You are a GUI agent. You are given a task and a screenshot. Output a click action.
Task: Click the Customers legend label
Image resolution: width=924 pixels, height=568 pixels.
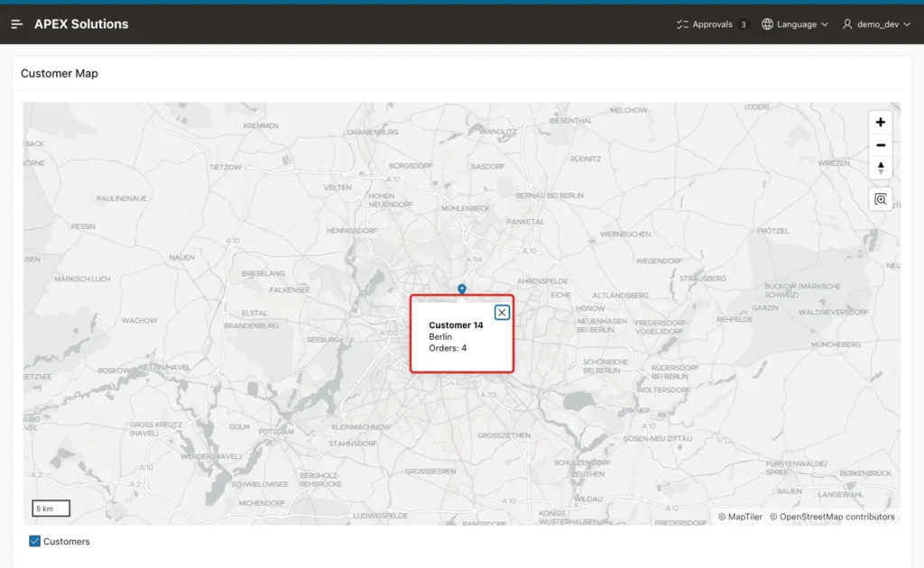(x=67, y=542)
